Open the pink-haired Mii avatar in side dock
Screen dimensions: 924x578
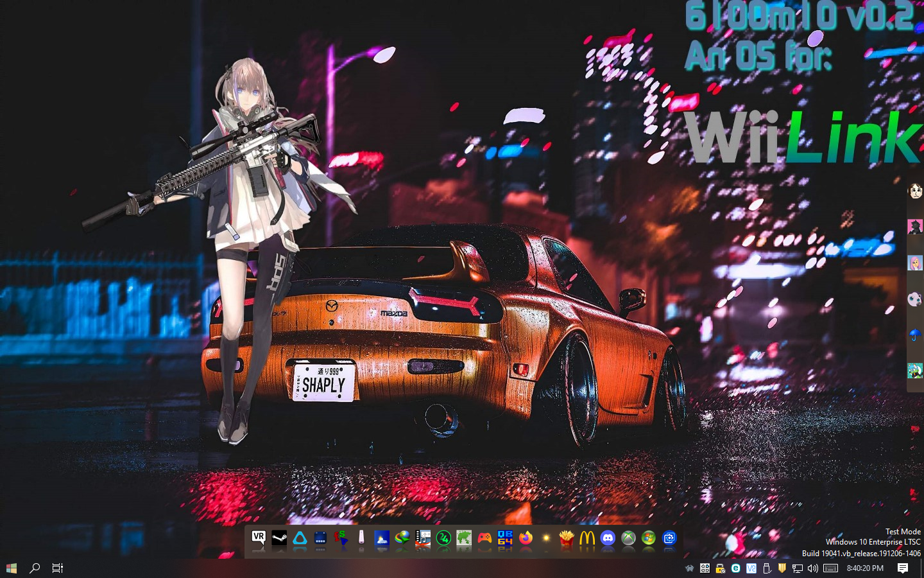(915, 263)
